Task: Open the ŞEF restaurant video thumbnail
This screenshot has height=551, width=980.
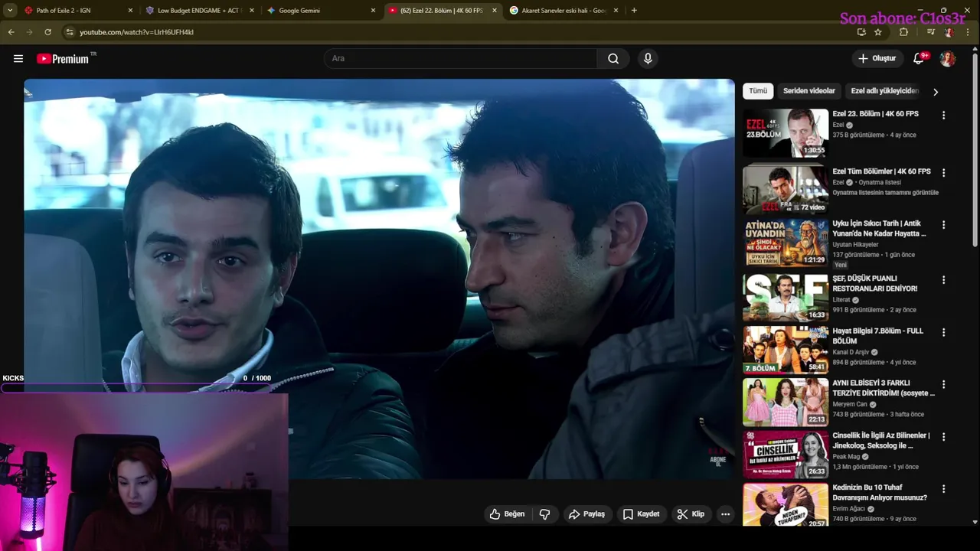Action: [786, 298]
